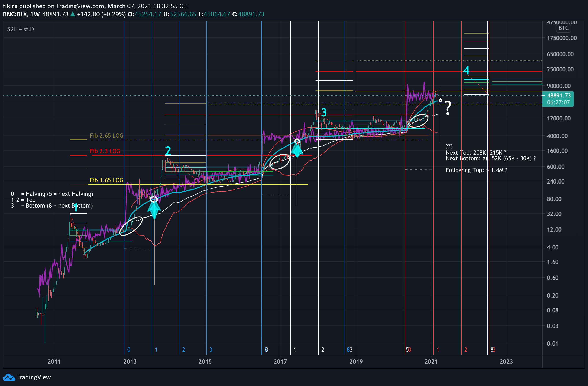588x386 pixels.
Task: Select the 'Next Top: 208K- 215K ?' text
Action: pyautogui.click(x=476, y=153)
